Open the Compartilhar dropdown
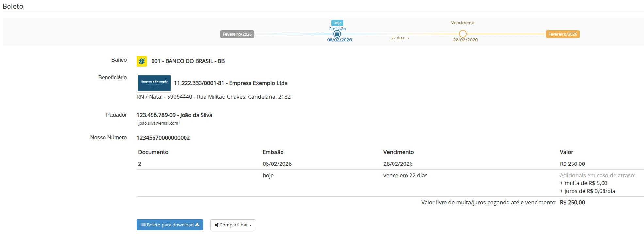644x234 pixels. 233,225
